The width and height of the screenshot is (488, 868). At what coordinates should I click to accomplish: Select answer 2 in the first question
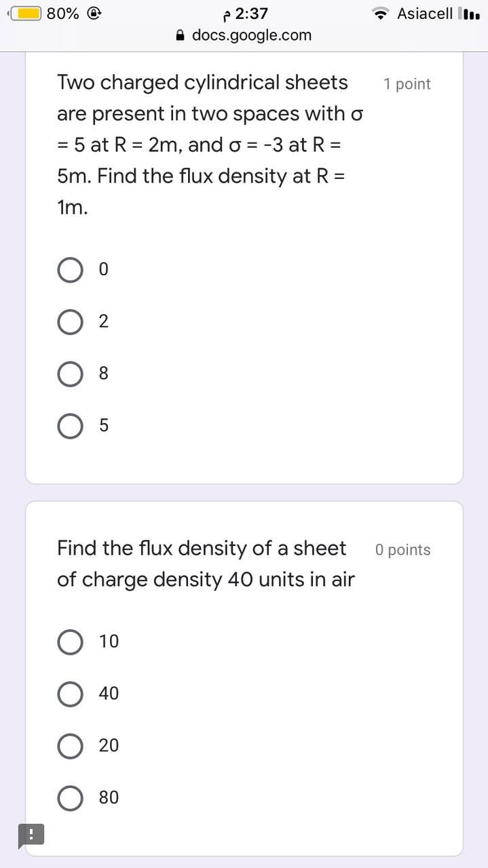[70, 321]
